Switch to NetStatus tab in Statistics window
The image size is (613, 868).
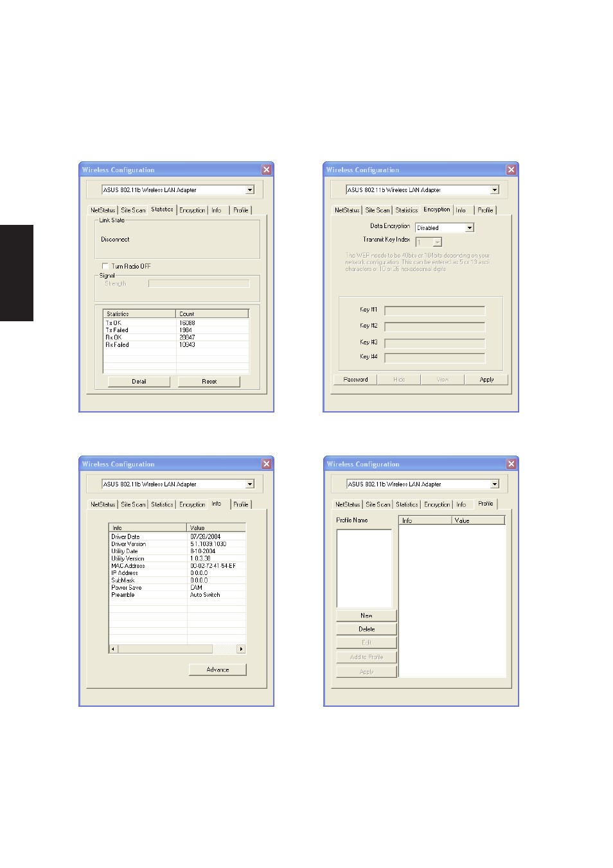(103, 210)
